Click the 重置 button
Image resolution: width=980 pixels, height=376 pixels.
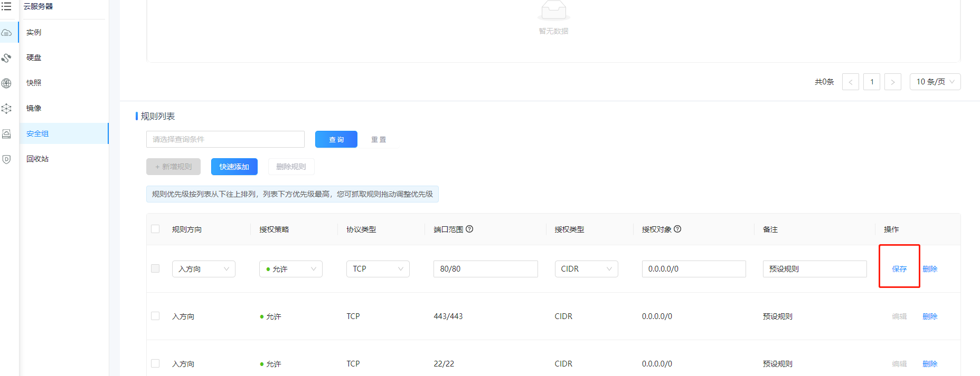[379, 139]
